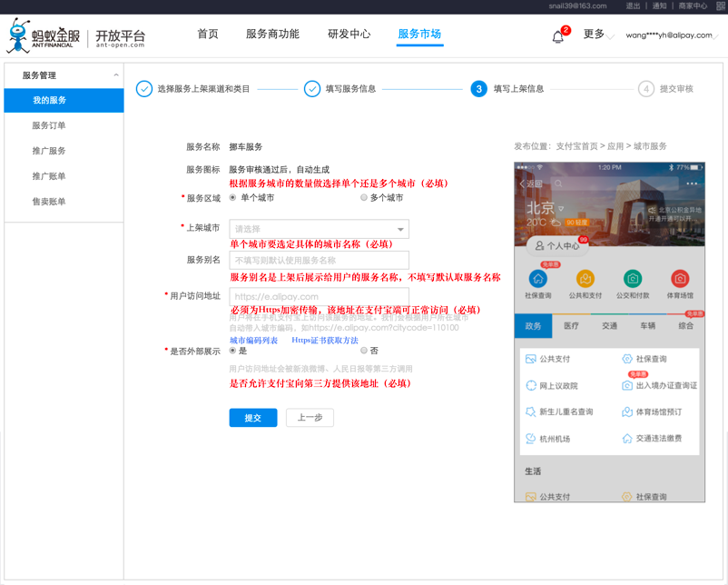Click the 交通违法缴费 house icon

point(627,438)
